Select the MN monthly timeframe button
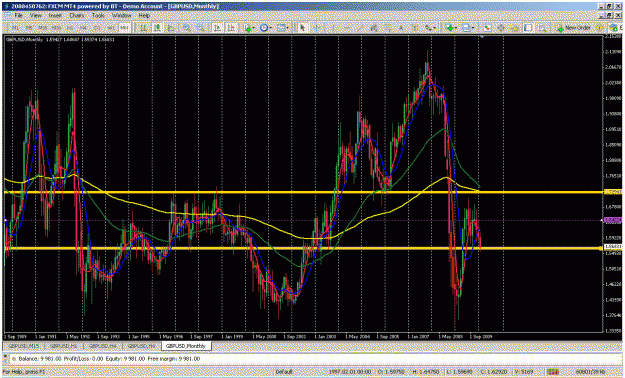This screenshot has width=625, height=378. coord(125,28)
